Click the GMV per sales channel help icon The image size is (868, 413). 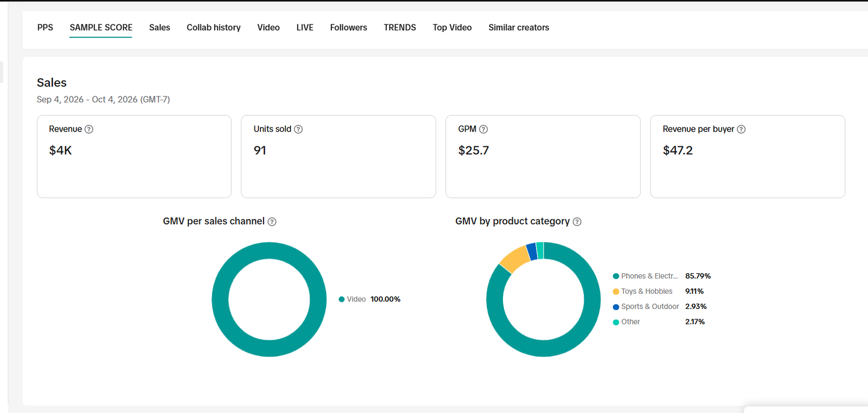(x=272, y=222)
